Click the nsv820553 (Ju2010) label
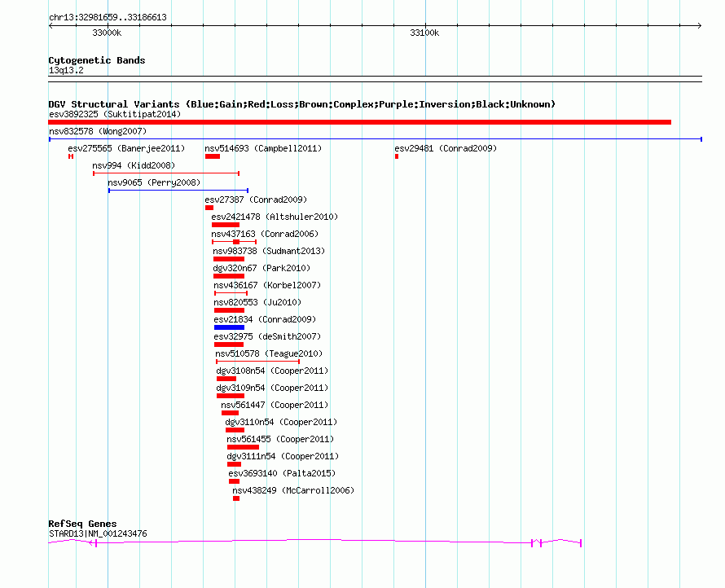This screenshot has height=588, width=725. point(257,302)
